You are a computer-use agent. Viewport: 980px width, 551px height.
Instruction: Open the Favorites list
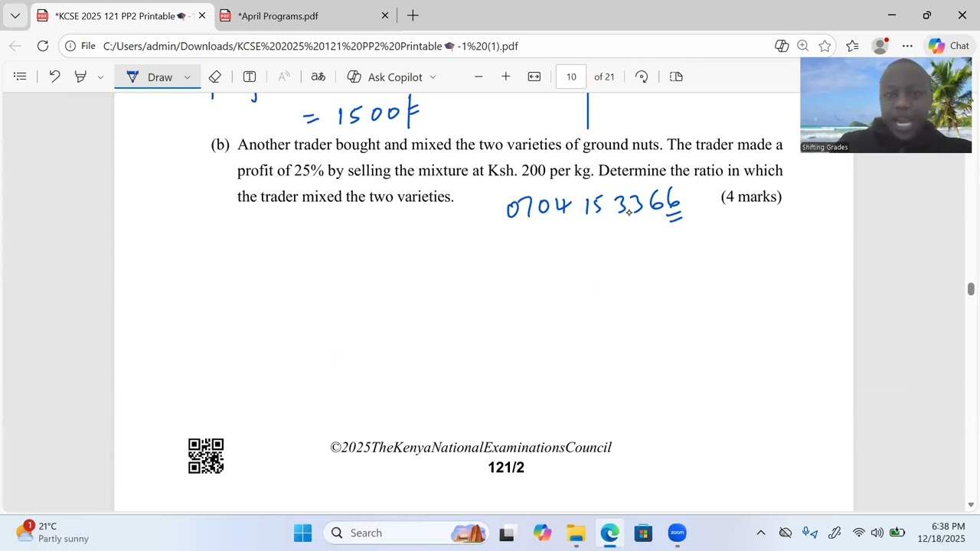pyautogui.click(x=852, y=46)
